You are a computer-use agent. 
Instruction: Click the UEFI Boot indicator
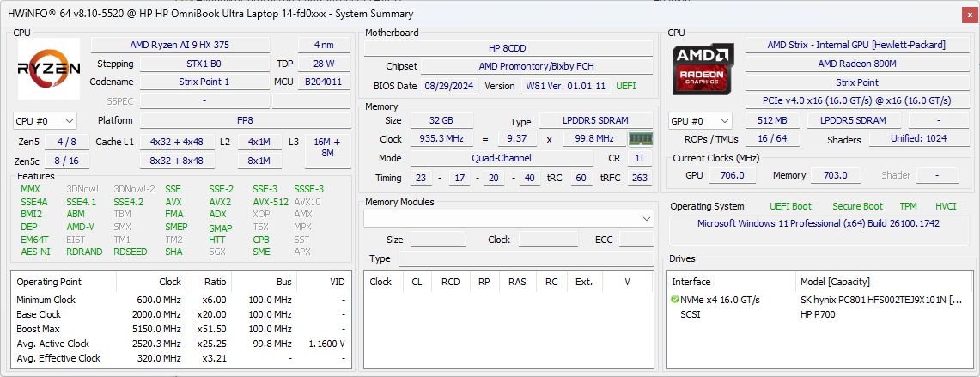[791, 206]
